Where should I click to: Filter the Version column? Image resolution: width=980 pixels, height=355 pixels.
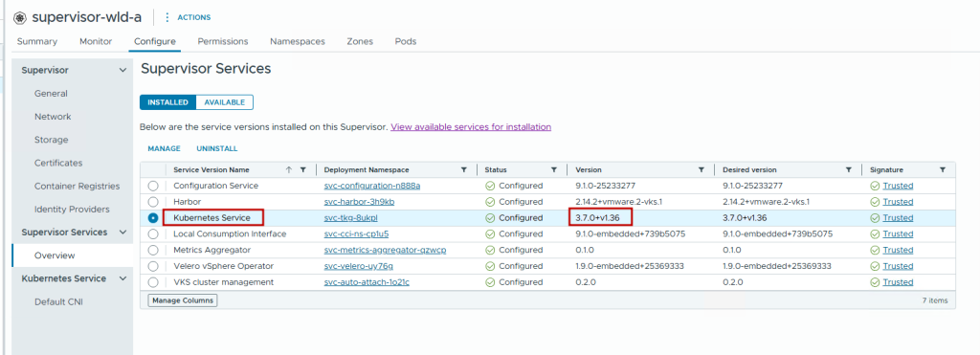click(x=702, y=170)
